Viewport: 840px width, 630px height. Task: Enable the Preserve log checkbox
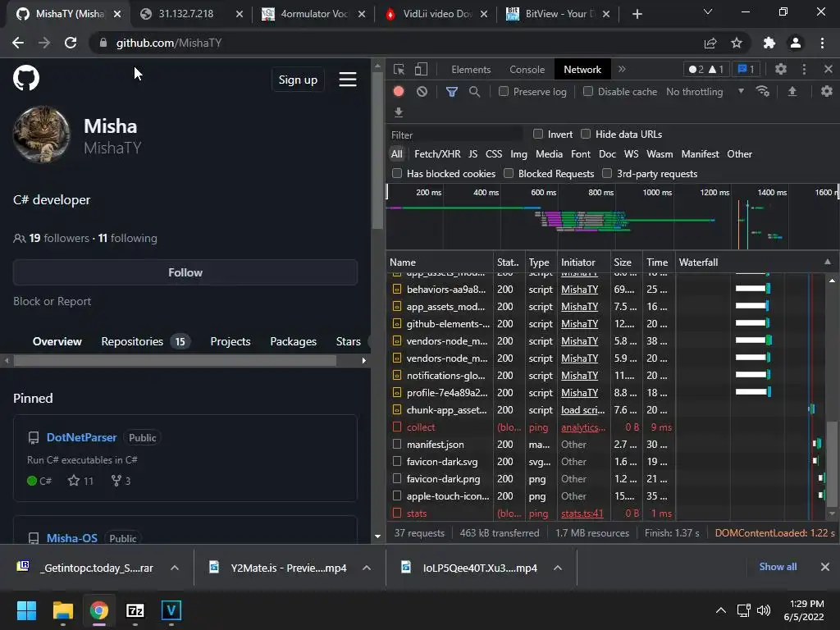click(x=503, y=92)
